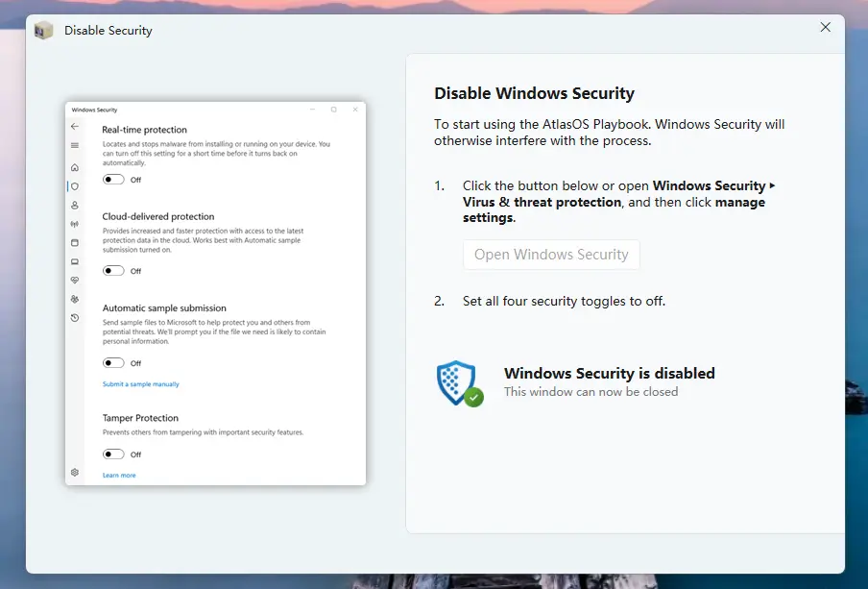Open the hamburger menu in Windows Security sidebar
Viewport: 868px width, 589px height.
pyautogui.click(x=75, y=145)
